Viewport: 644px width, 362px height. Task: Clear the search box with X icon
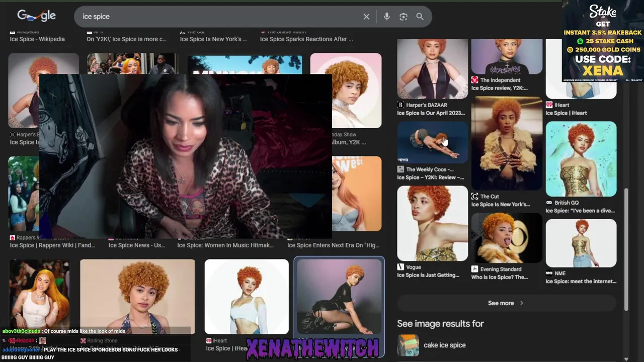click(x=366, y=17)
